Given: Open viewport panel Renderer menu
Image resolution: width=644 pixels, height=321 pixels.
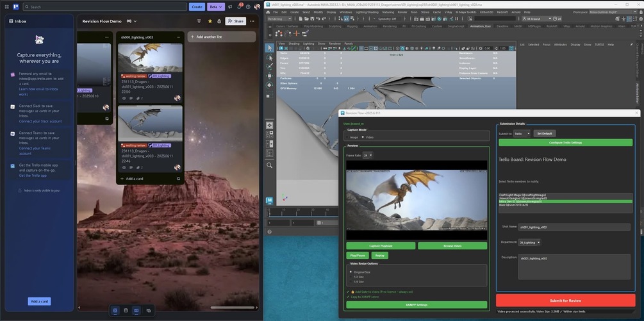Looking at the screenshot, I should tap(334, 44).
